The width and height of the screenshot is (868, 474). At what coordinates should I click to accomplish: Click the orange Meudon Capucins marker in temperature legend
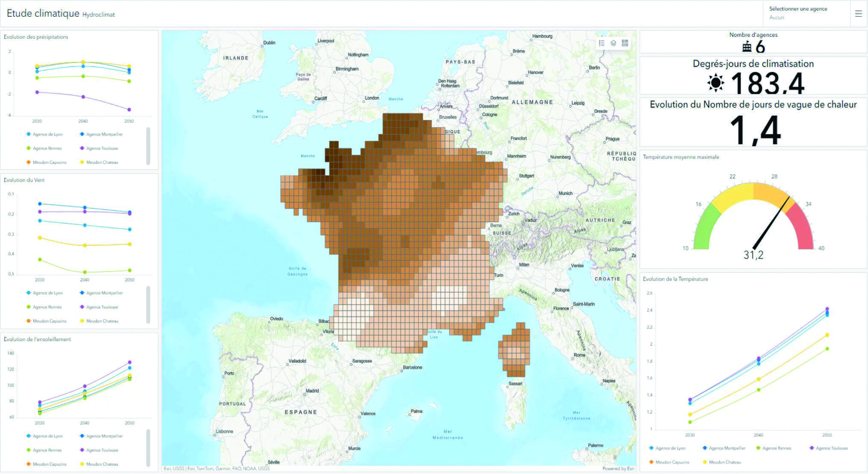(x=651, y=462)
